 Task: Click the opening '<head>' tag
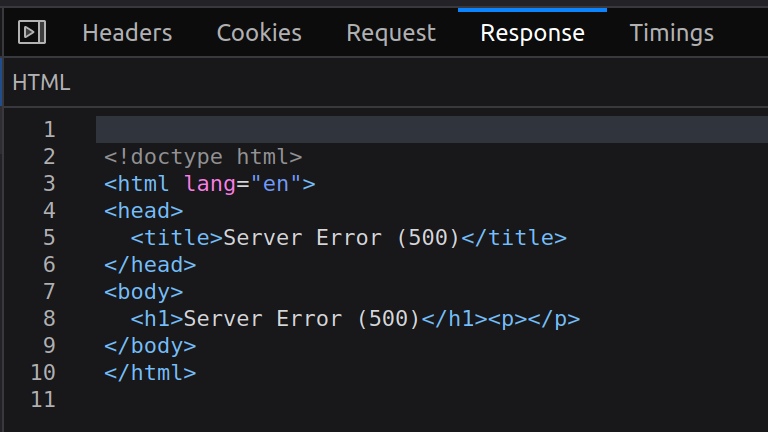pos(144,211)
